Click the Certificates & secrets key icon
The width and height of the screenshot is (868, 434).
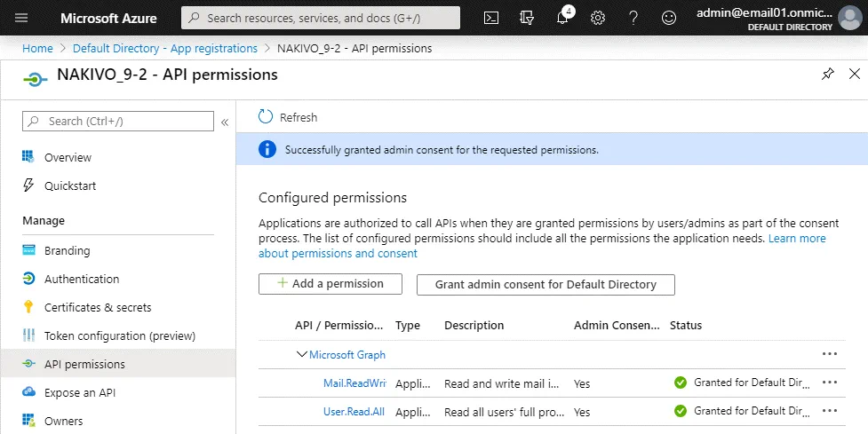28,307
